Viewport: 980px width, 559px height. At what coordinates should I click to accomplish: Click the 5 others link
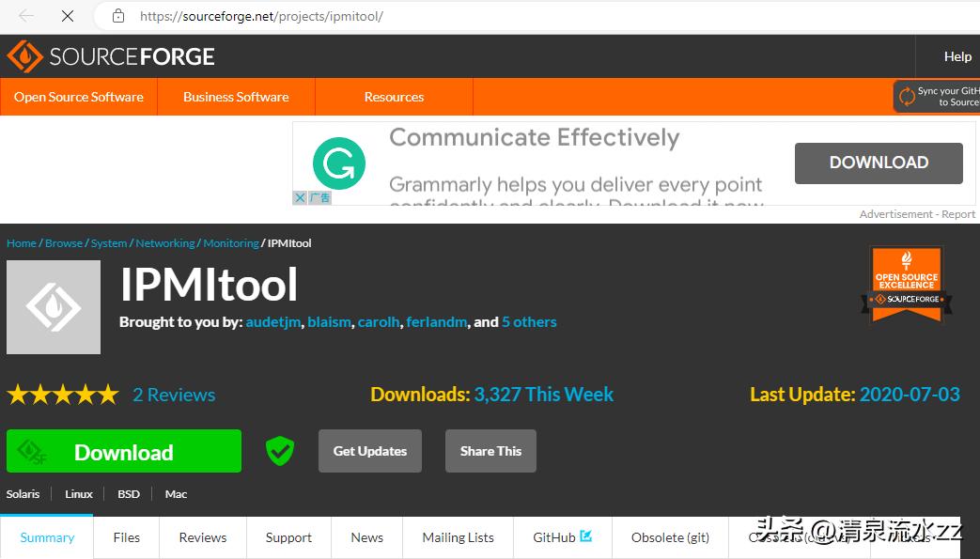coord(529,322)
